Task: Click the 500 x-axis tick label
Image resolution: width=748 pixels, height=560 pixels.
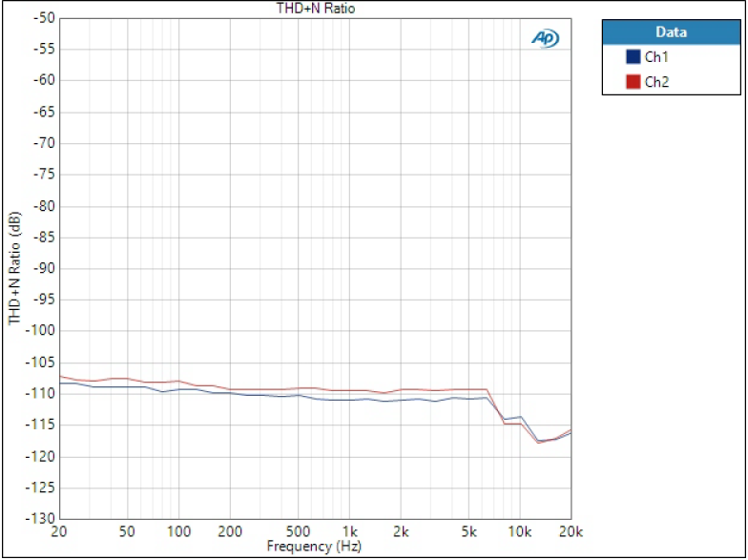Action: pos(298,530)
